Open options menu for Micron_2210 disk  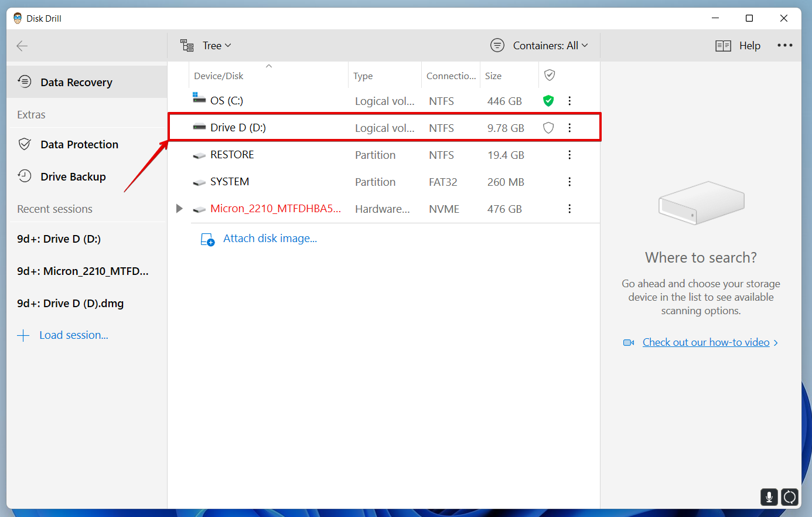(x=569, y=209)
